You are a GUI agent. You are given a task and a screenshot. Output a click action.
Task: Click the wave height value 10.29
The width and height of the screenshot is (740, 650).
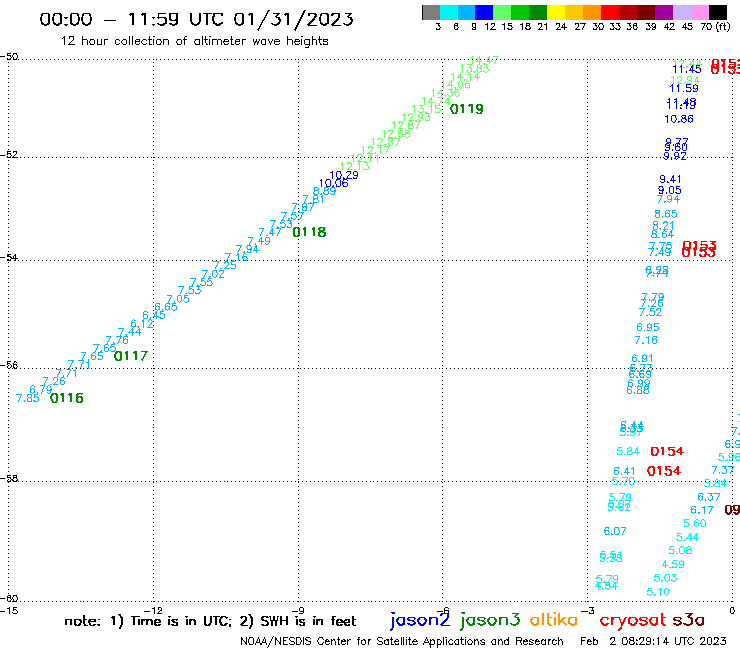click(x=344, y=175)
